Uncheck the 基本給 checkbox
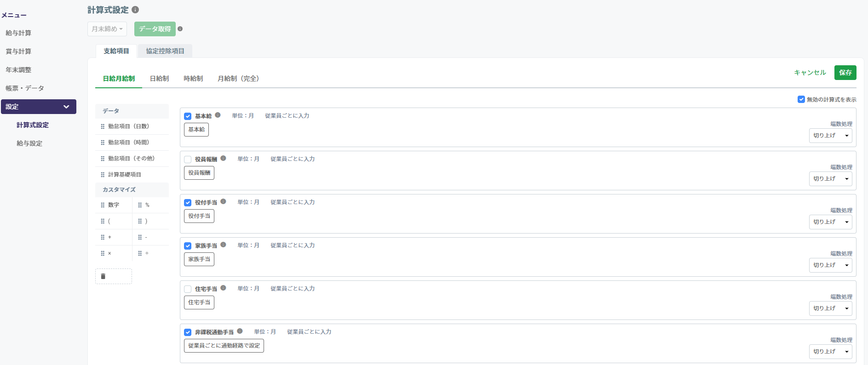This screenshot has height=365, width=868. (188, 116)
